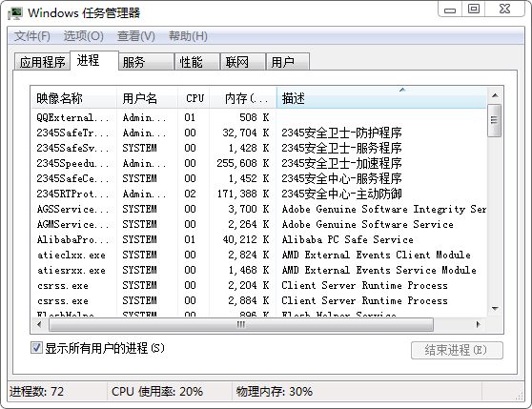Switch to the 服务 tab
The width and height of the screenshot is (532, 409).
click(x=146, y=62)
